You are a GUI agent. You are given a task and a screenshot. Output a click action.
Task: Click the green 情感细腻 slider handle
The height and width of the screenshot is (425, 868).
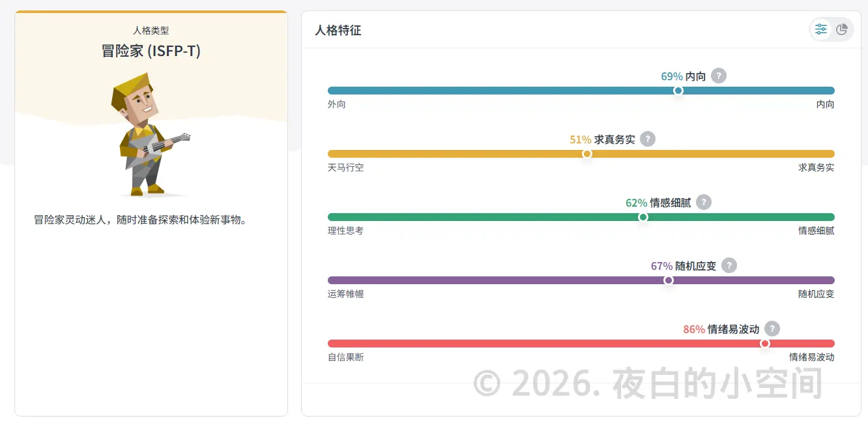[x=643, y=217]
